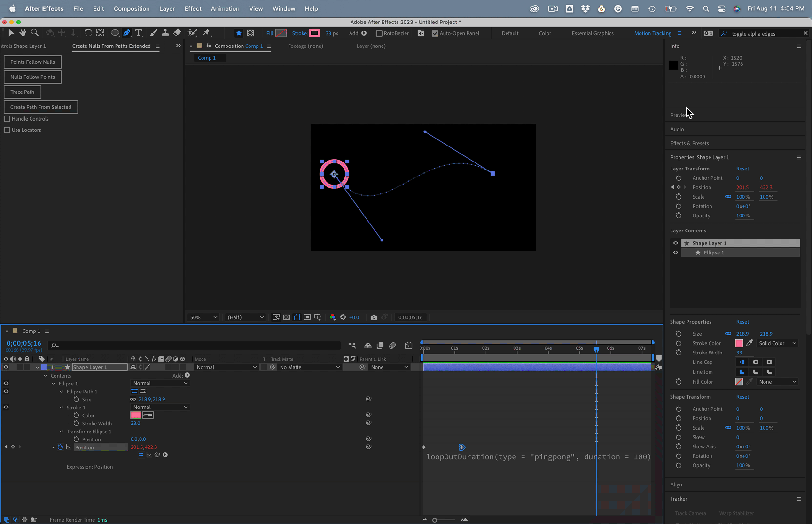Select the Clone Stamp tool
Screen dimensions: 812x524
click(x=165, y=33)
